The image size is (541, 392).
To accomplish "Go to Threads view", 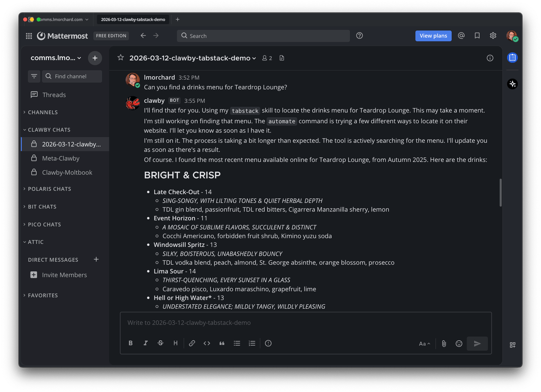I will tap(54, 95).
